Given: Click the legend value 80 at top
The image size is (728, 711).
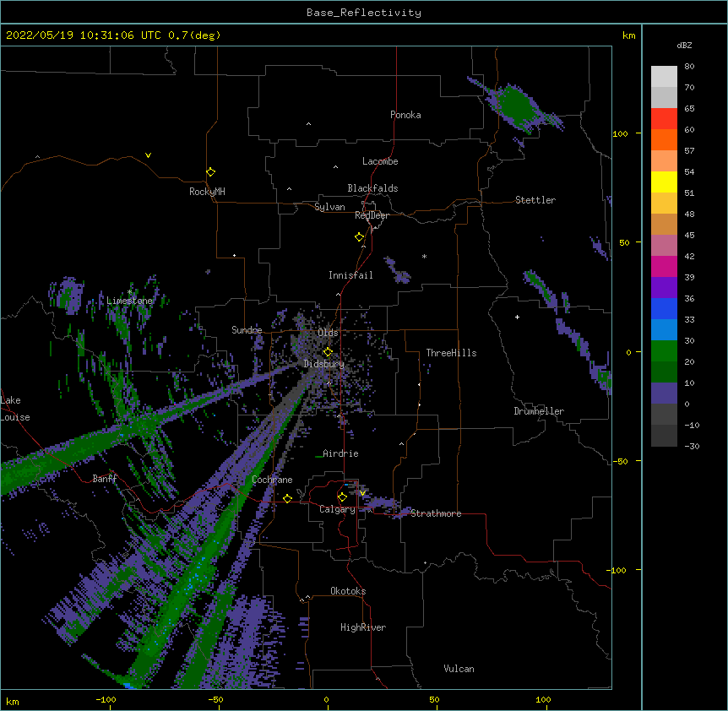Looking at the screenshot, I should coord(689,67).
